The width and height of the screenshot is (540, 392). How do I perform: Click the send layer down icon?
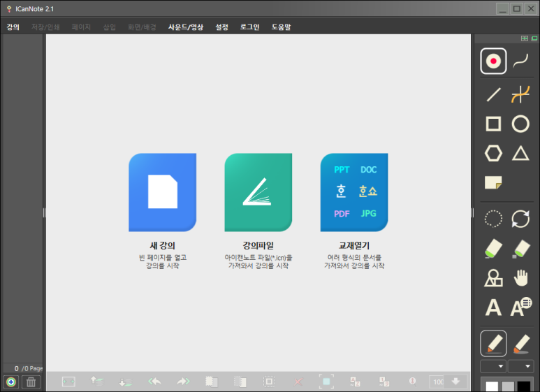(125, 382)
